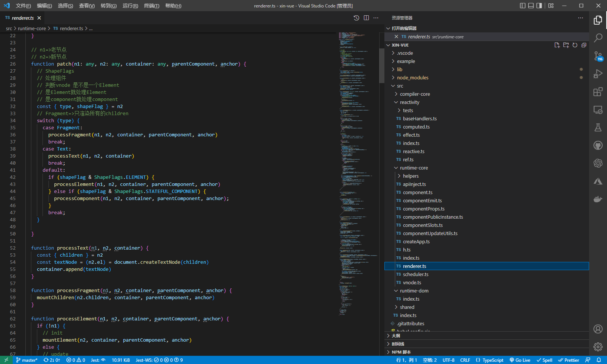Open vnode.ts in file tree
Image resolution: width=607 pixels, height=364 pixels.
point(487,283)
